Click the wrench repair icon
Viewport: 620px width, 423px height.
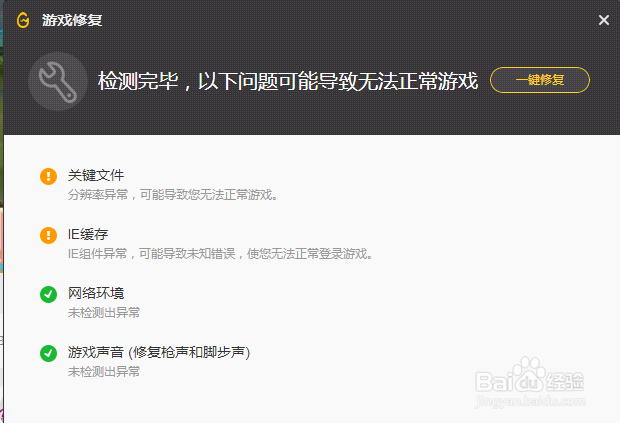pyautogui.click(x=58, y=81)
